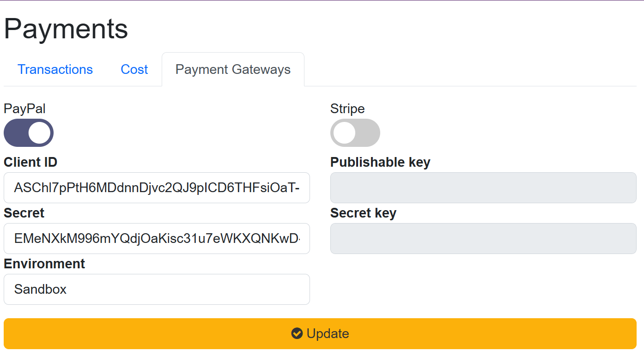The height and width of the screenshot is (363, 644).
Task: Expand Environment selector under PayPal settings
Action: pos(157,289)
